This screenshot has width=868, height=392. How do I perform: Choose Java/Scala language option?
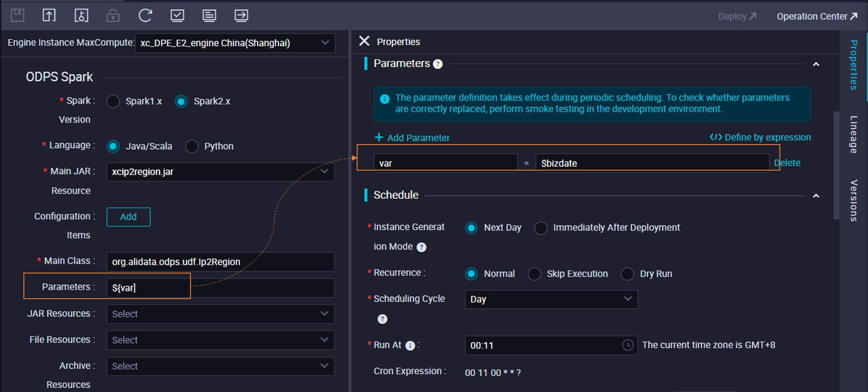(113, 147)
